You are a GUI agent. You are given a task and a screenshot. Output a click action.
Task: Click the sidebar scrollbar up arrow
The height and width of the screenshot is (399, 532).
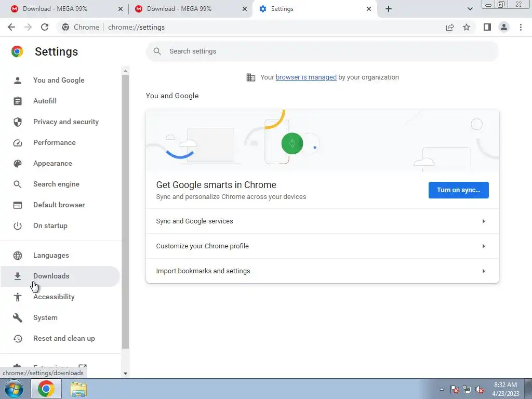pos(125,71)
